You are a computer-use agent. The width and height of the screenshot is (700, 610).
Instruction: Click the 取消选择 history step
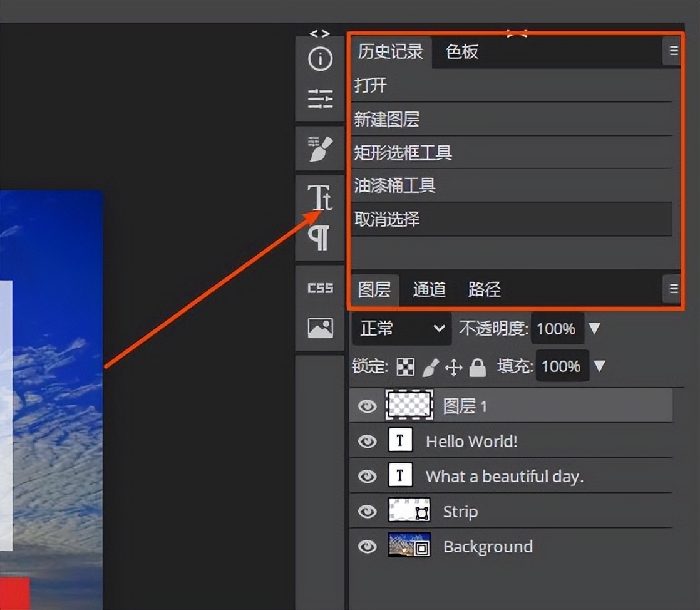pos(388,219)
